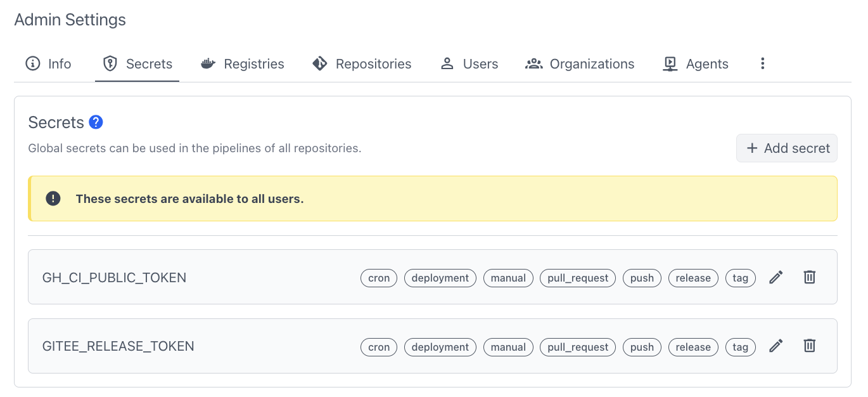Open the Users tab
The width and height of the screenshot is (868, 397).
469,63
